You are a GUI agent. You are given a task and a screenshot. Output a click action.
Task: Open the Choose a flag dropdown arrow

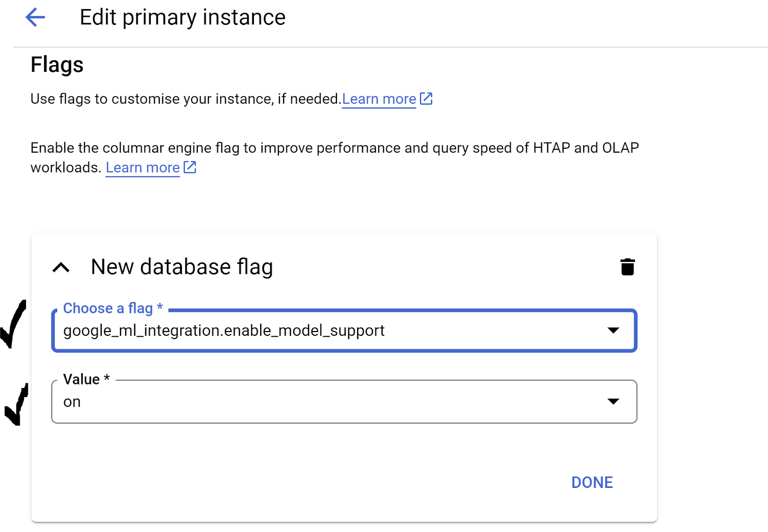[x=613, y=330]
